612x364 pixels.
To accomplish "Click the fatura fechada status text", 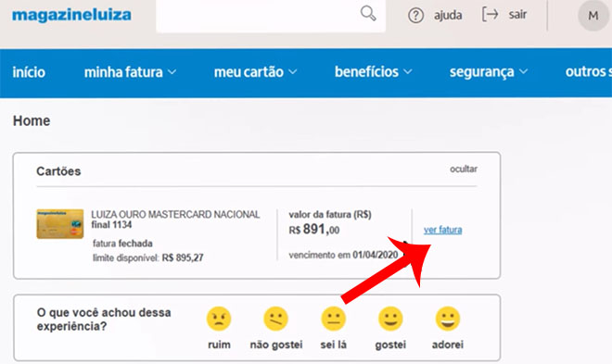I will [122, 244].
